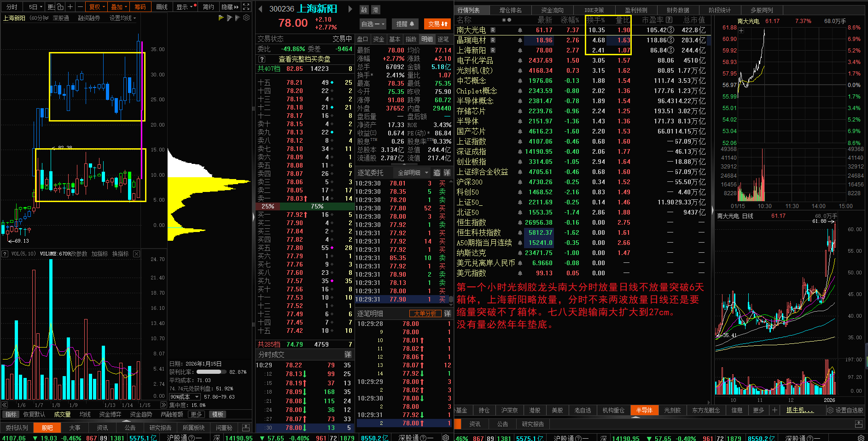Viewport: 868px width, 441px height.
Task: Toggle the 筹码 chip distribution view
Action: point(140,7)
